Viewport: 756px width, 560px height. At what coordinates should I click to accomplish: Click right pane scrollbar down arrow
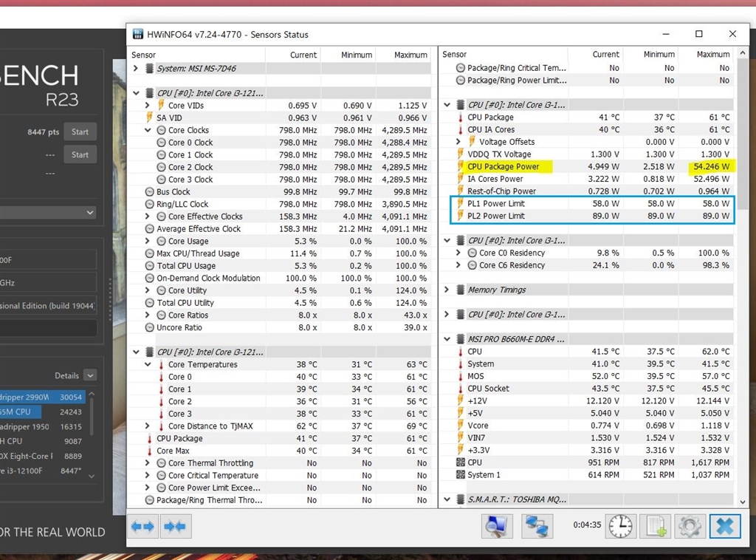[743, 502]
